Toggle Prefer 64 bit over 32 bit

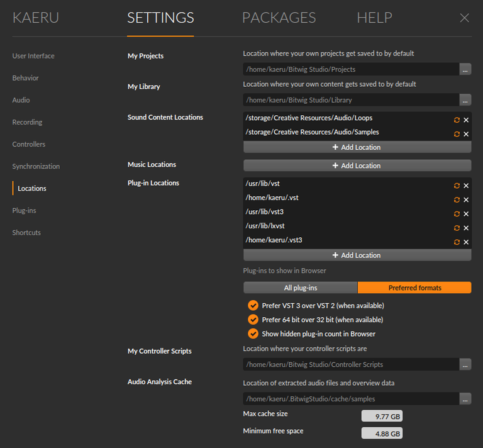coord(253,320)
